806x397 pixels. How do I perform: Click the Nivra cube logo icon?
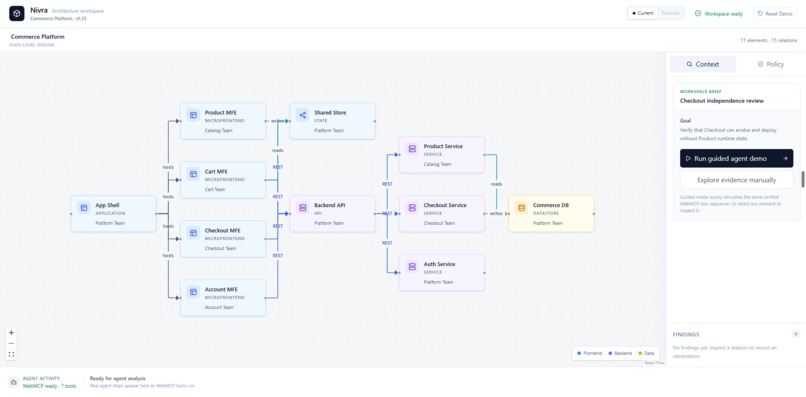[16, 14]
